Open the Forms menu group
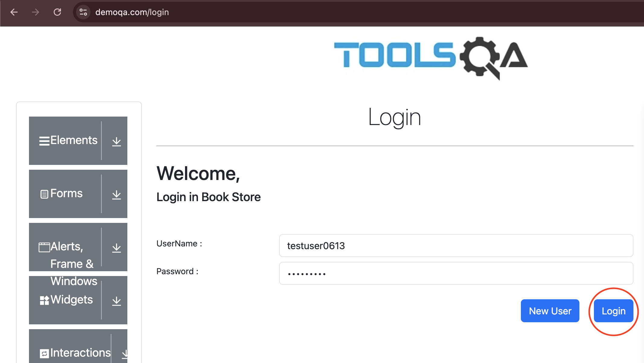 78,194
